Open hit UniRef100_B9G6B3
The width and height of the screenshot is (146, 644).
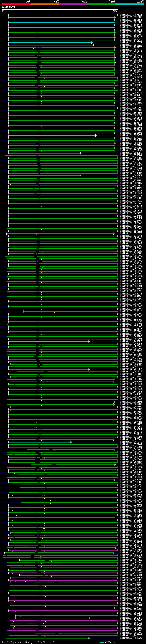coord(131,20)
